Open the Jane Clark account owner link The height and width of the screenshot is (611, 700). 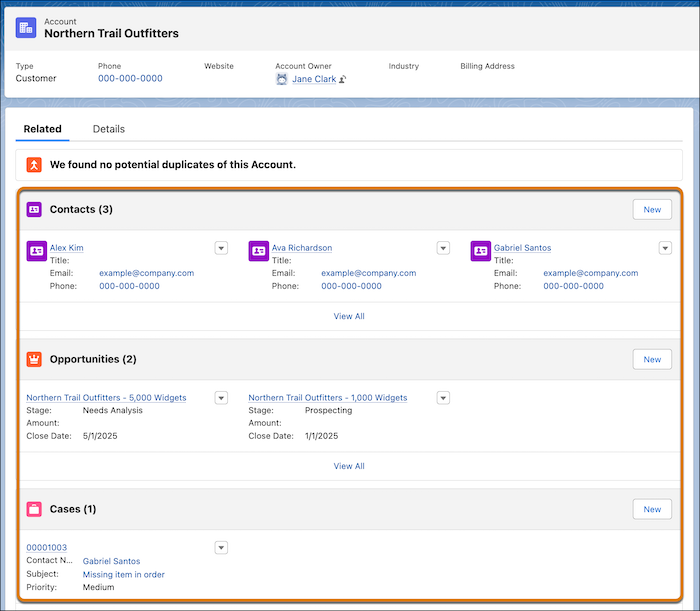point(313,79)
